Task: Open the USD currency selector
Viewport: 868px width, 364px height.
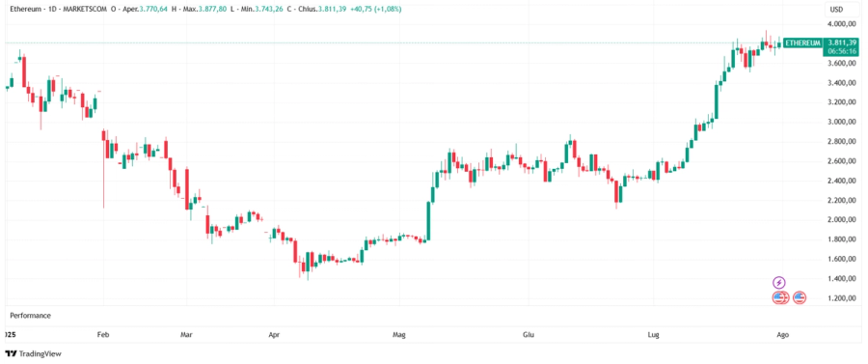Action: click(836, 10)
